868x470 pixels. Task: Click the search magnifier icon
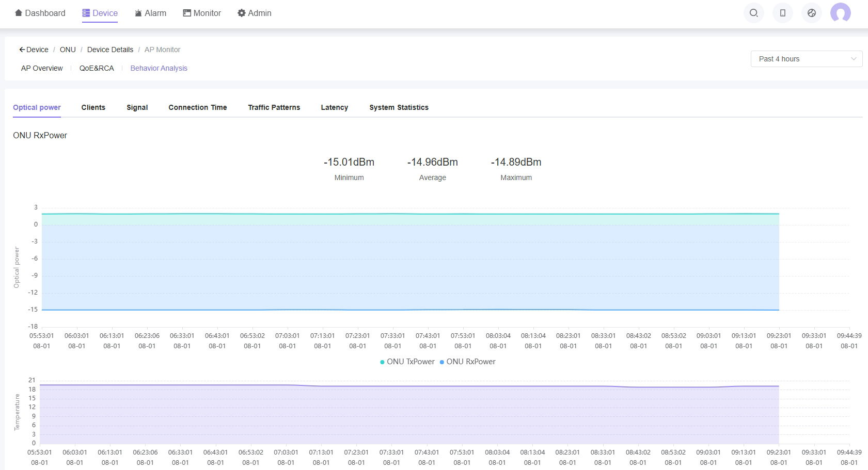pyautogui.click(x=753, y=13)
